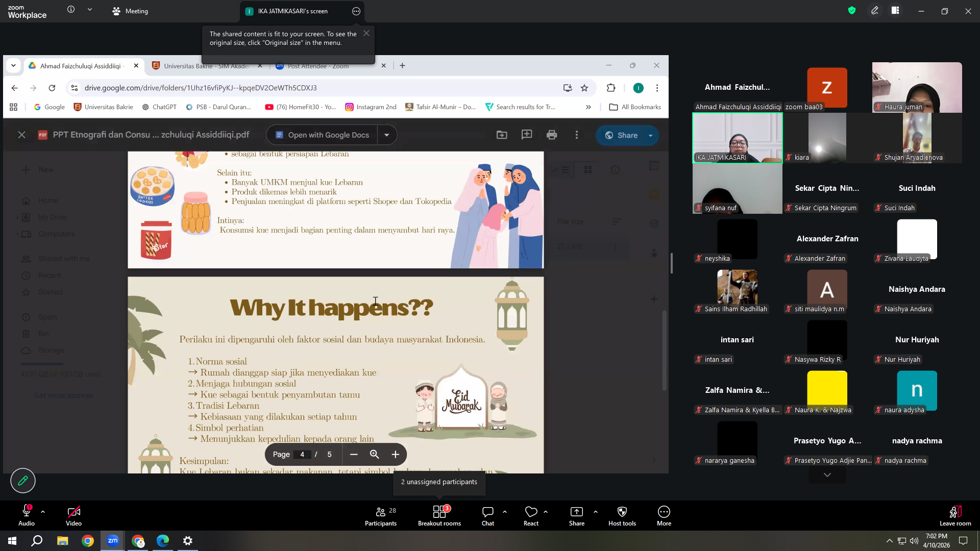The image size is (980, 551).
Task: Select Haura juman video thumbnail
Action: 917,87
